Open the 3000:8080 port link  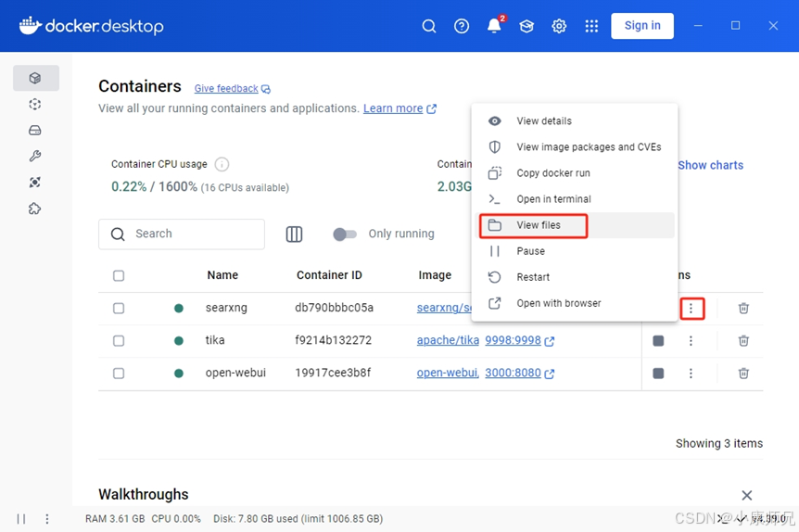pos(513,373)
